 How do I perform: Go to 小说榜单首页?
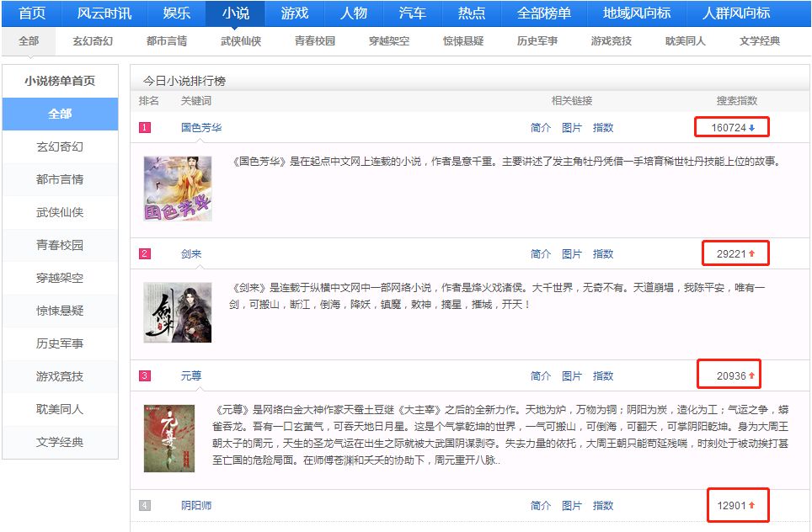pos(60,82)
